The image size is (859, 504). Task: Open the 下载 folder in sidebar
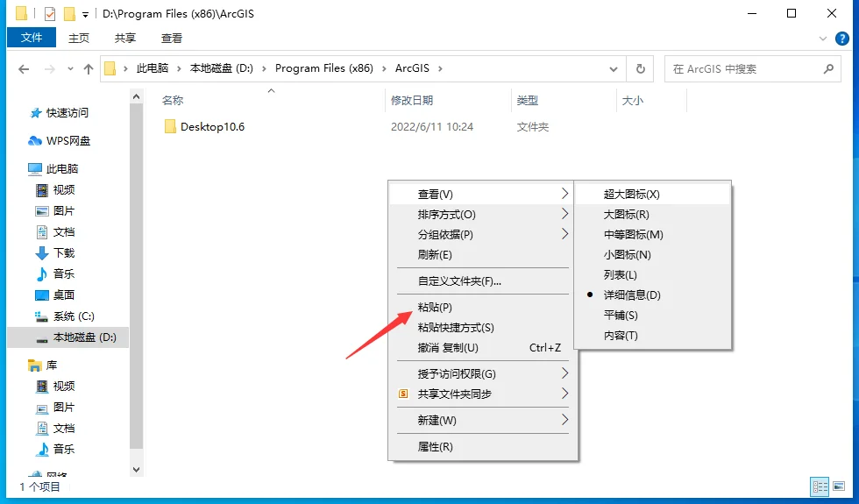pos(55,253)
